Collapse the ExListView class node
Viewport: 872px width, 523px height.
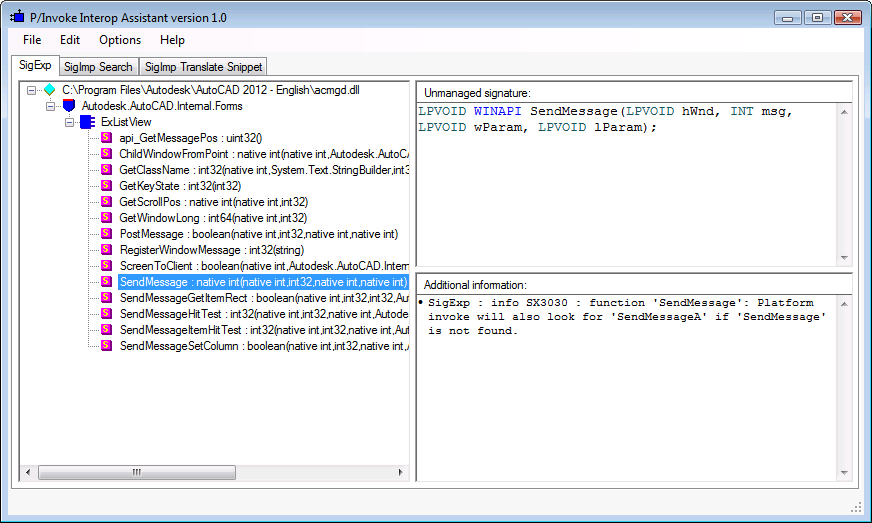pos(70,122)
